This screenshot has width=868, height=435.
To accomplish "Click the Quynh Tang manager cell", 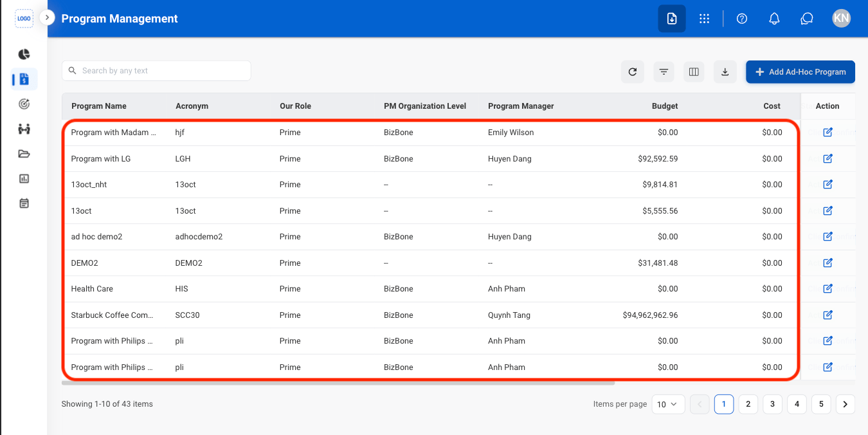I will (x=510, y=315).
